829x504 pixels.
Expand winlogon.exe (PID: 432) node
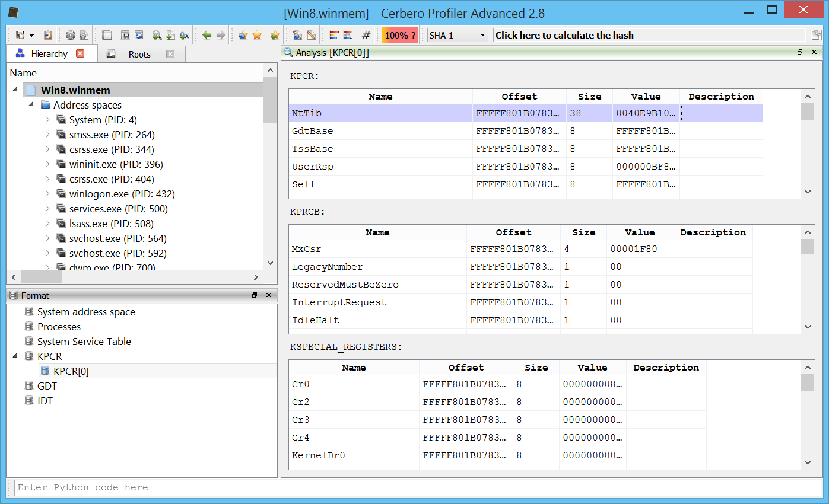click(48, 194)
